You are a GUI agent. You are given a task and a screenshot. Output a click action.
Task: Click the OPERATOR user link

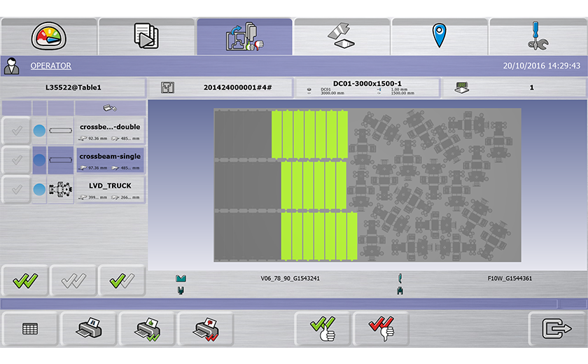click(x=50, y=66)
